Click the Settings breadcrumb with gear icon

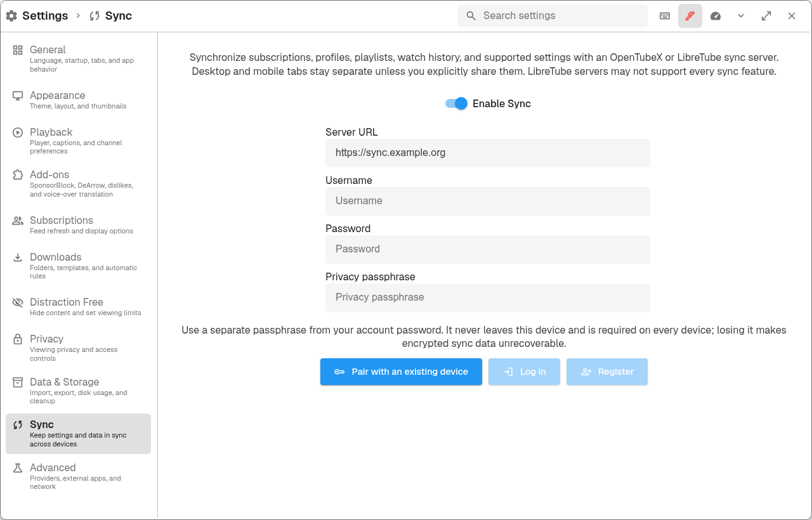click(x=37, y=16)
